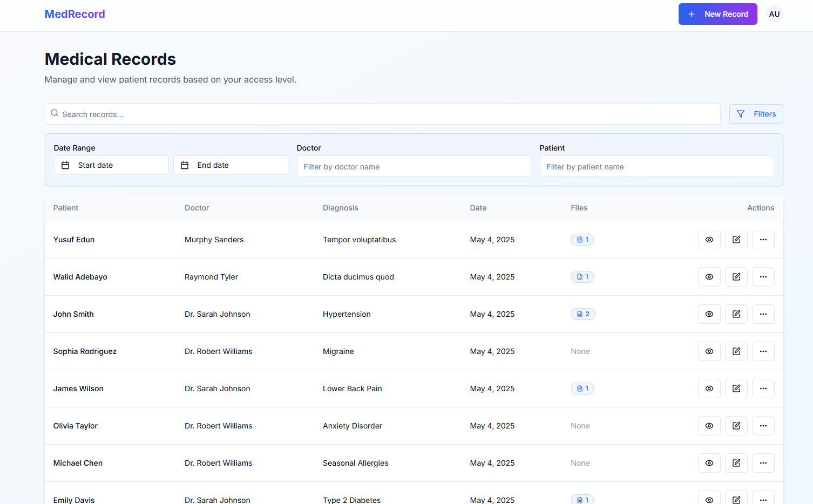Open the End date picker

(x=231, y=165)
